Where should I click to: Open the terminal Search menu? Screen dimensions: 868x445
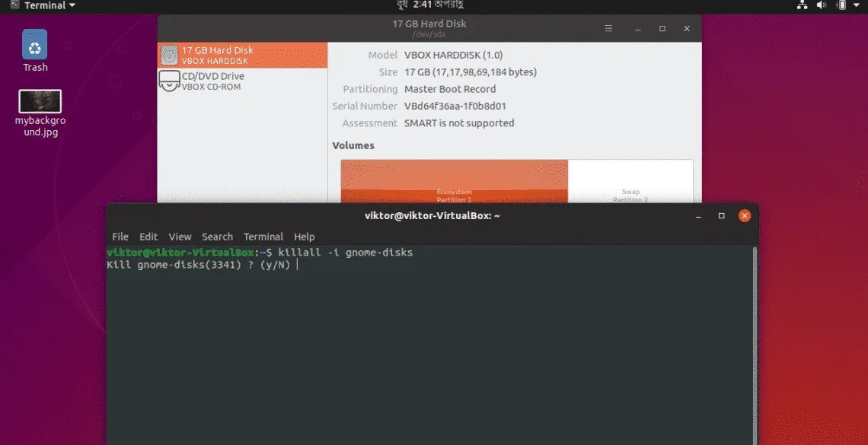217,237
